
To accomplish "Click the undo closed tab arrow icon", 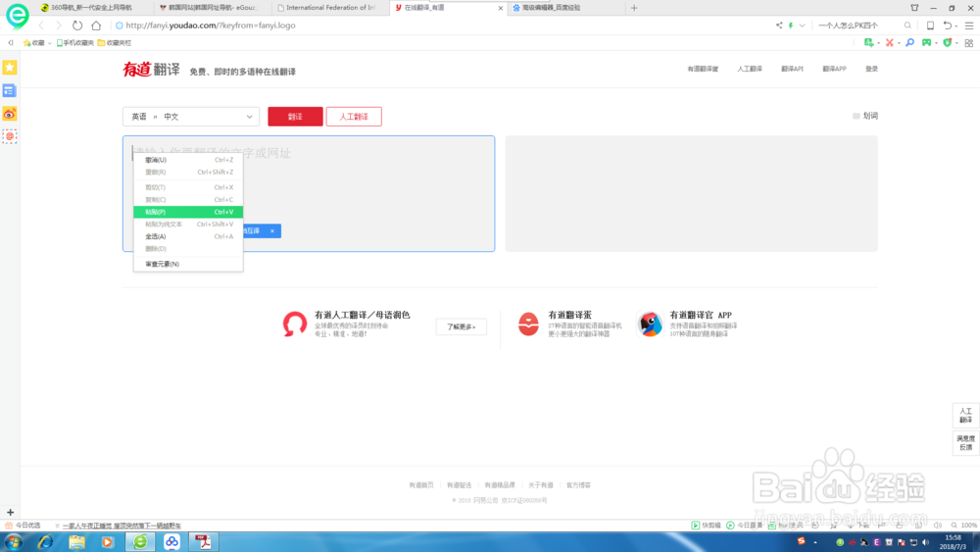I will tap(948, 25).
